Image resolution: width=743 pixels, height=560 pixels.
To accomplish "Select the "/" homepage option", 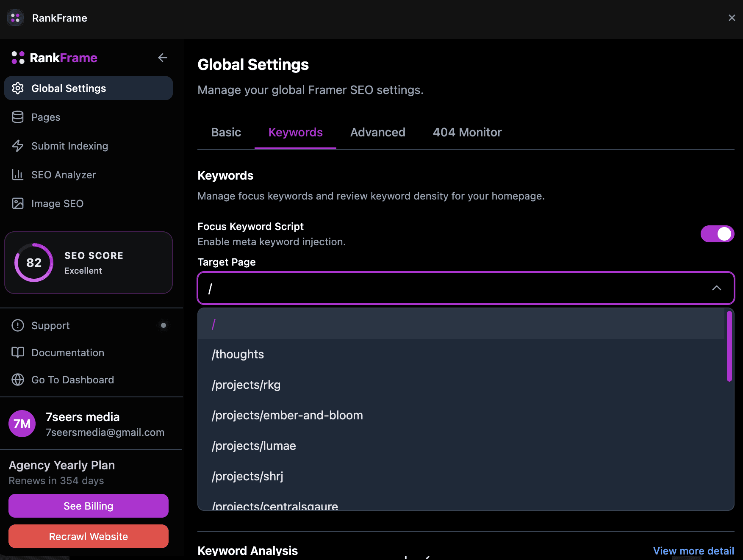I will click(462, 324).
